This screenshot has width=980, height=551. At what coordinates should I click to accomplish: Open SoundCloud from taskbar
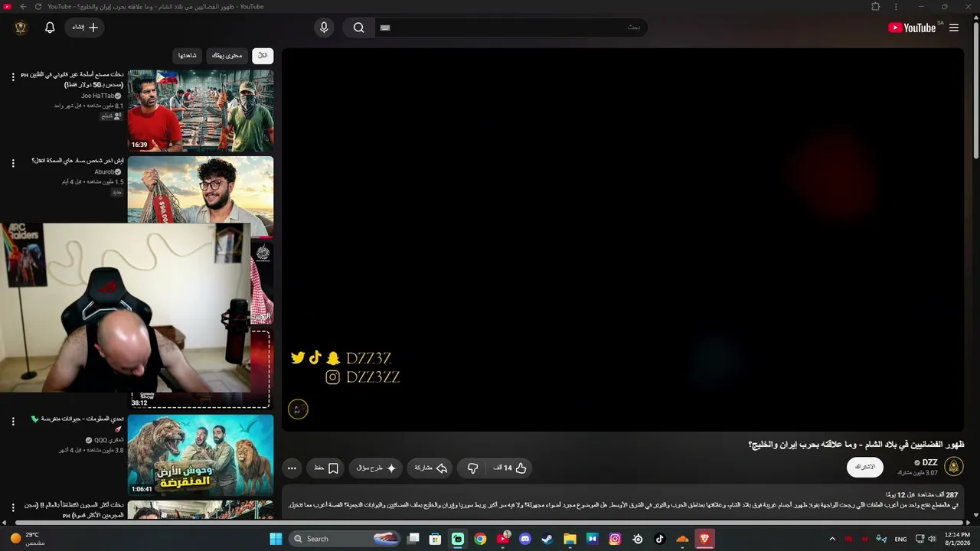point(682,539)
